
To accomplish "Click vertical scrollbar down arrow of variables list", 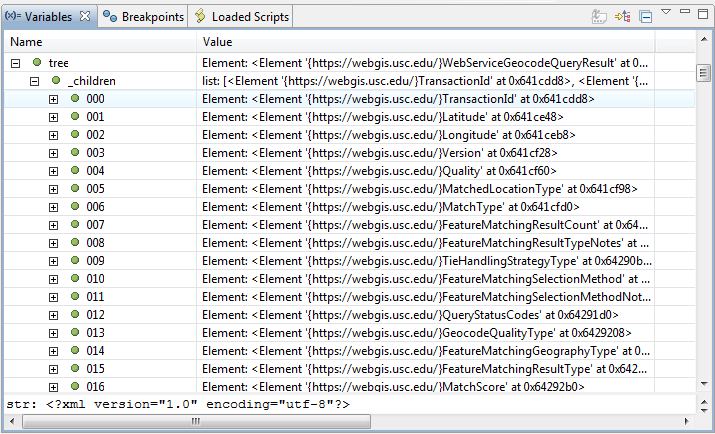I will click(x=703, y=383).
